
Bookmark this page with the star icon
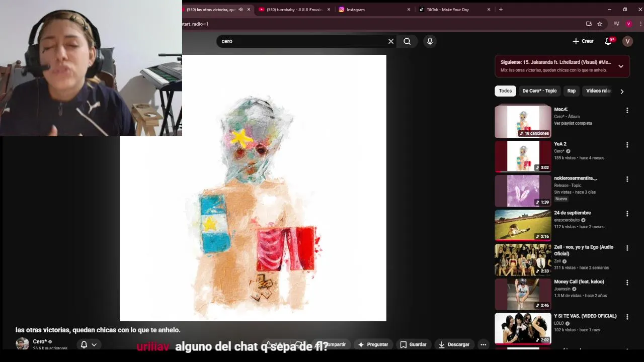coord(600,24)
